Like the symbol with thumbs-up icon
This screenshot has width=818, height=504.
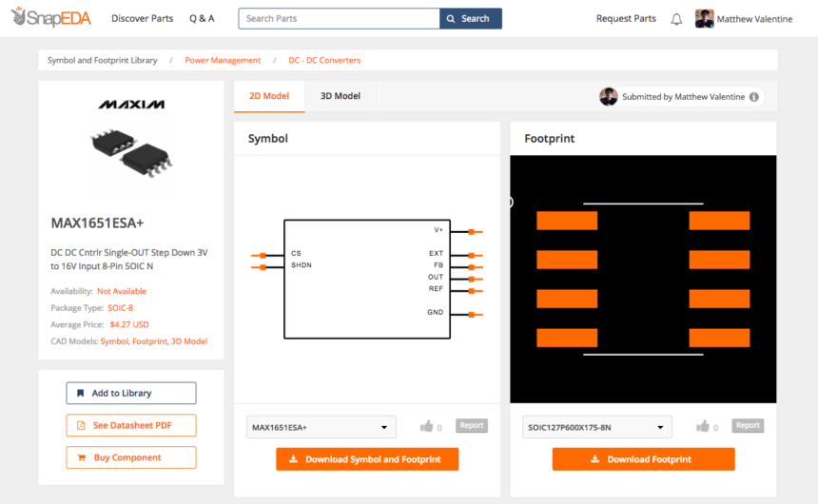pyautogui.click(x=426, y=426)
